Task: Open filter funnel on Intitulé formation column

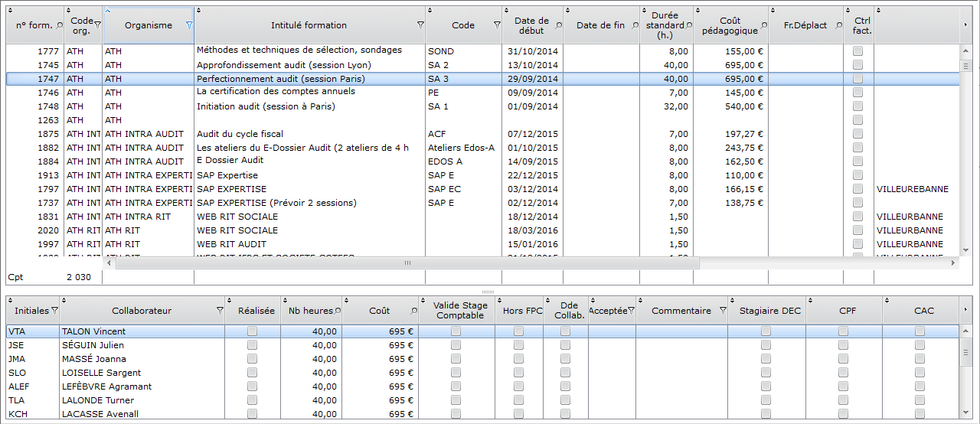Action: point(420,25)
